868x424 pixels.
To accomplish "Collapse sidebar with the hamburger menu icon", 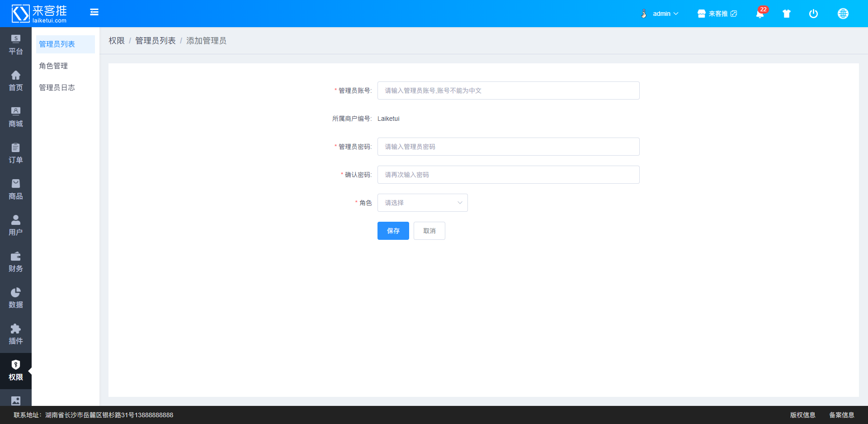I will point(94,12).
